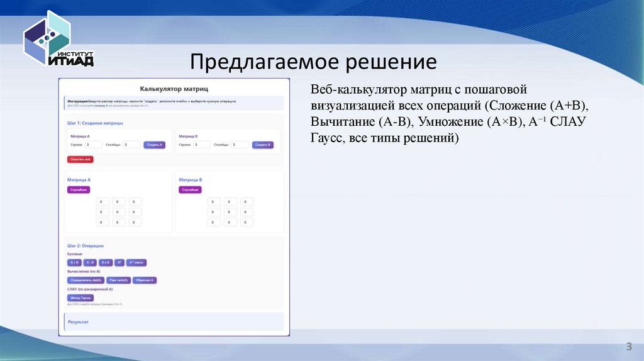Click the Aᵀ transpose button
Image resolution: width=644 pixels, height=361 pixels.
tap(119, 262)
